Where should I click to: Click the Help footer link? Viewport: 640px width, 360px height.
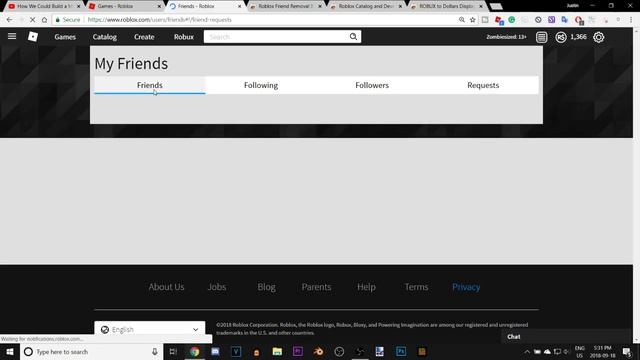pos(366,287)
